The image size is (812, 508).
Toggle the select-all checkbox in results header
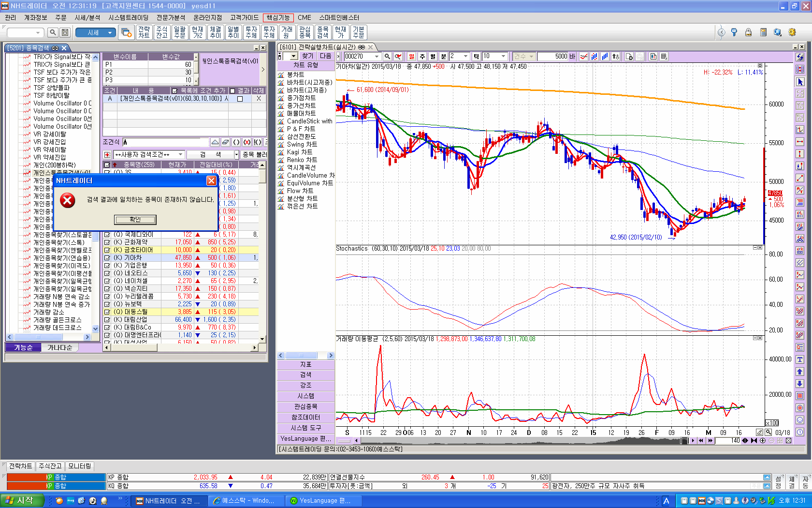click(x=107, y=165)
